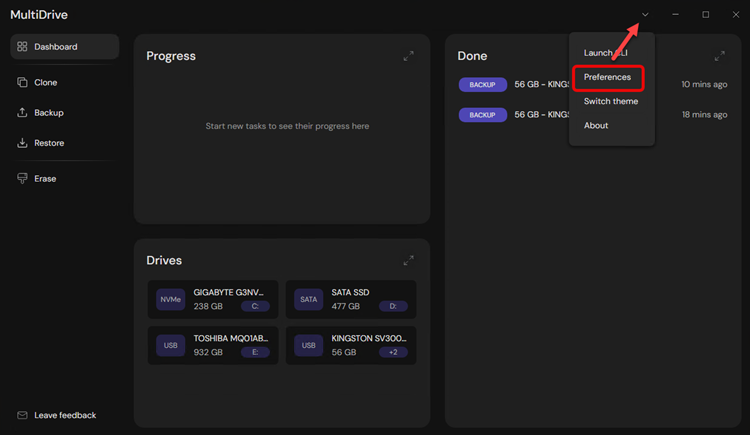Image resolution: width=750 pixels, height=435 pixels.
Task: Expand the Progress panel to full view
Action: [x=408, y=56]
